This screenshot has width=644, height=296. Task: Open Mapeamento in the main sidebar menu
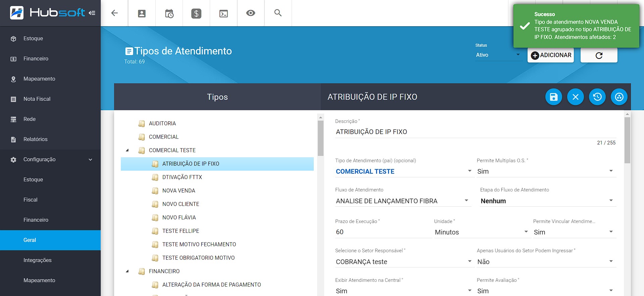(50, 79)
